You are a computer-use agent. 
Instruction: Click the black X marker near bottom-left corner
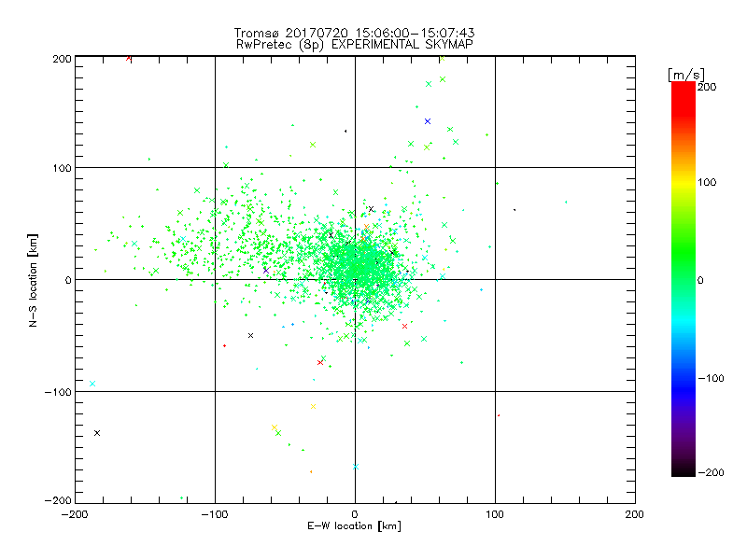click(97, 433)
